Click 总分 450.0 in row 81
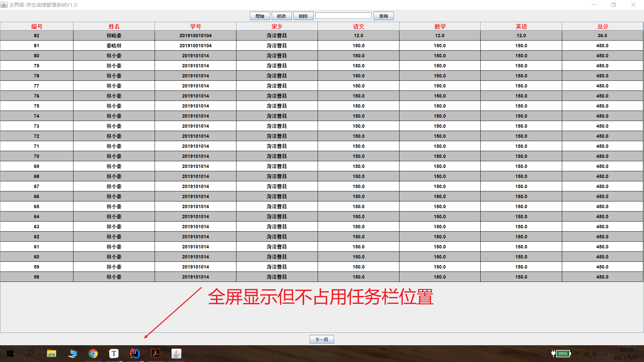Image resolution: width=644 pixels, height=362 pixels. 603,46
